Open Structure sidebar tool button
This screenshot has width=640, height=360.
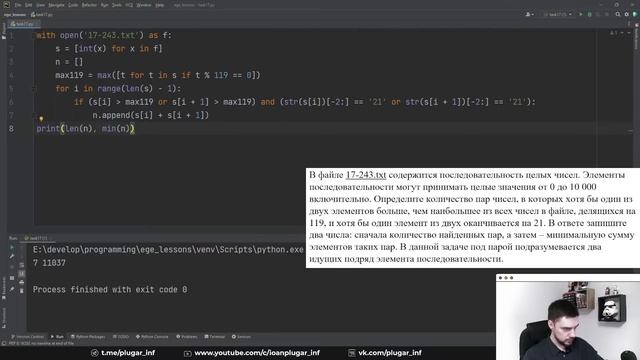[4, 318]
